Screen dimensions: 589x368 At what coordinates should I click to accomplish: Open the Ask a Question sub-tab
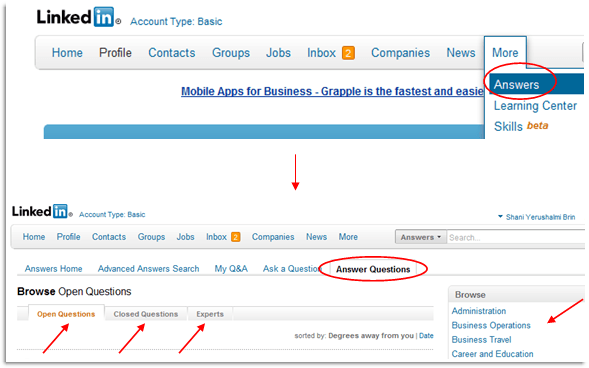coord(291,269)
